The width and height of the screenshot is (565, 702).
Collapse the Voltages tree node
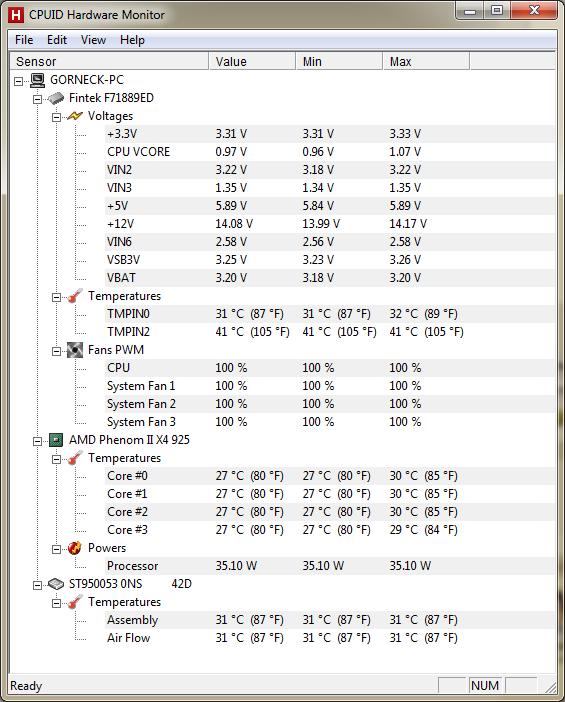tap(56, 118)
